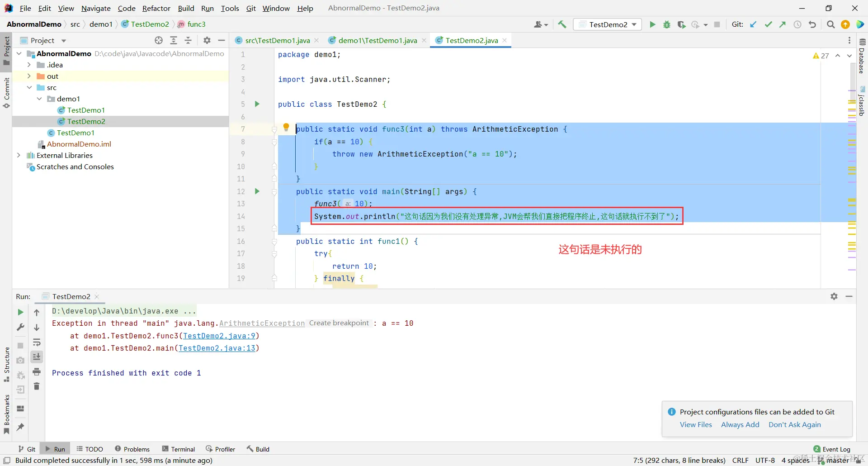Click Always Add in Git notification
The width and height of the screenshot is (868, 466).
(x=740, y=424)
